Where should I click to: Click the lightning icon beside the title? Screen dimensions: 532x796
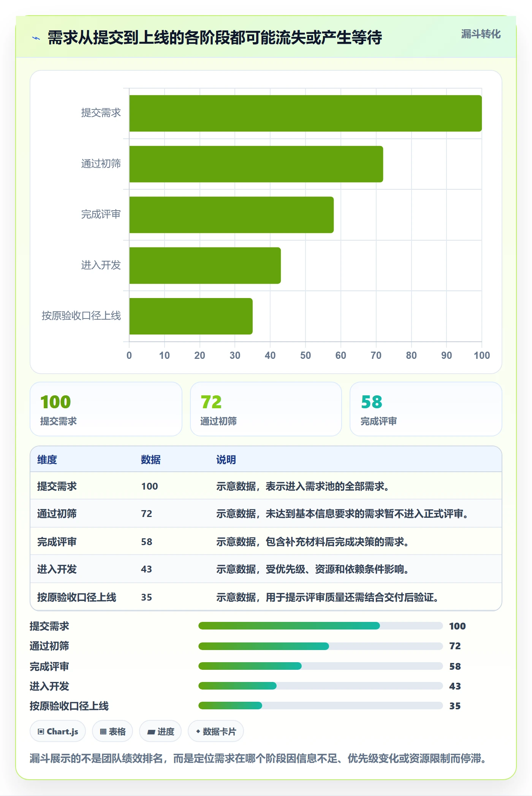[36, 38]
